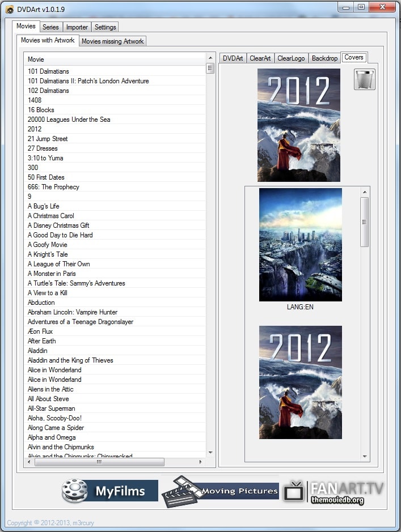Viewport: 401px width, 532px height.
Task: Select '21 Jump Street' in the list
Action: coord(115,139)
